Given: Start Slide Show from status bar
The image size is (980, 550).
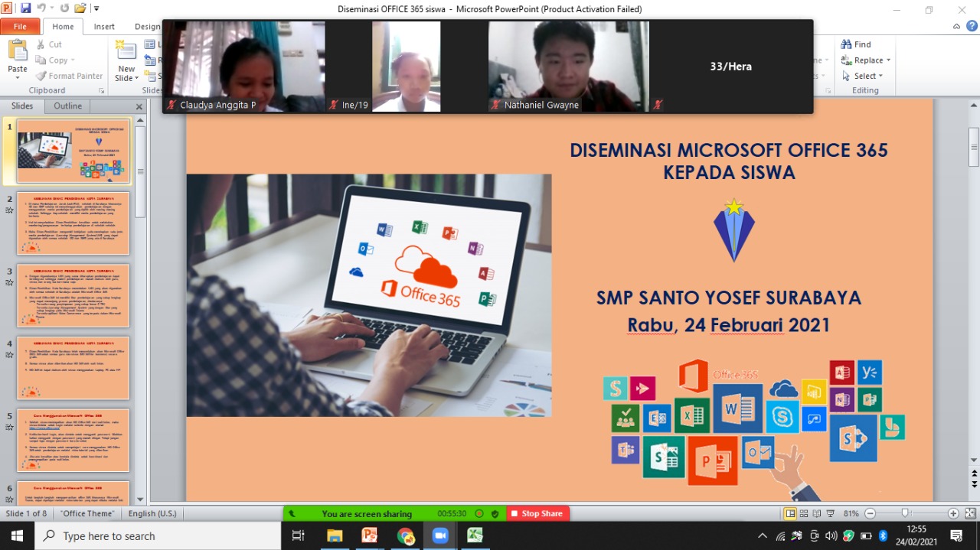Looking at the screenshot, I should [829, 513].
